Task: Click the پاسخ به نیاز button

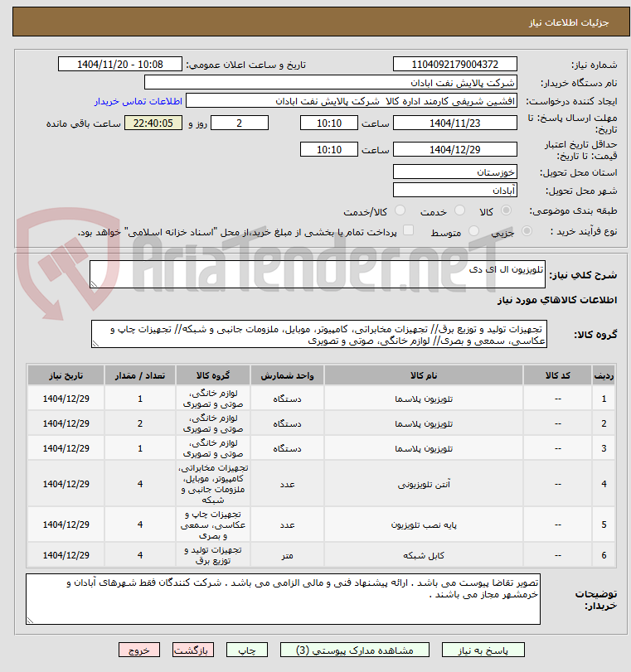Action: click(x=483, y=650)
